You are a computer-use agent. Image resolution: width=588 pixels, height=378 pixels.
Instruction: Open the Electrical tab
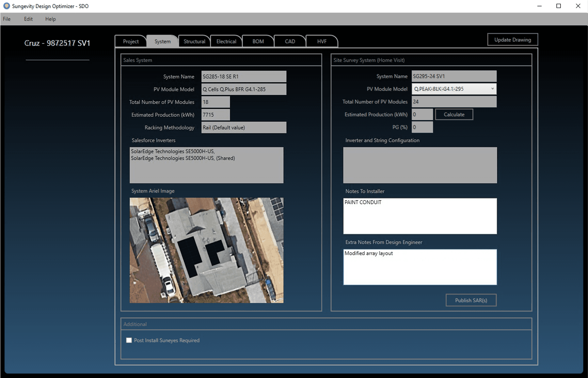tap(226, 41)
